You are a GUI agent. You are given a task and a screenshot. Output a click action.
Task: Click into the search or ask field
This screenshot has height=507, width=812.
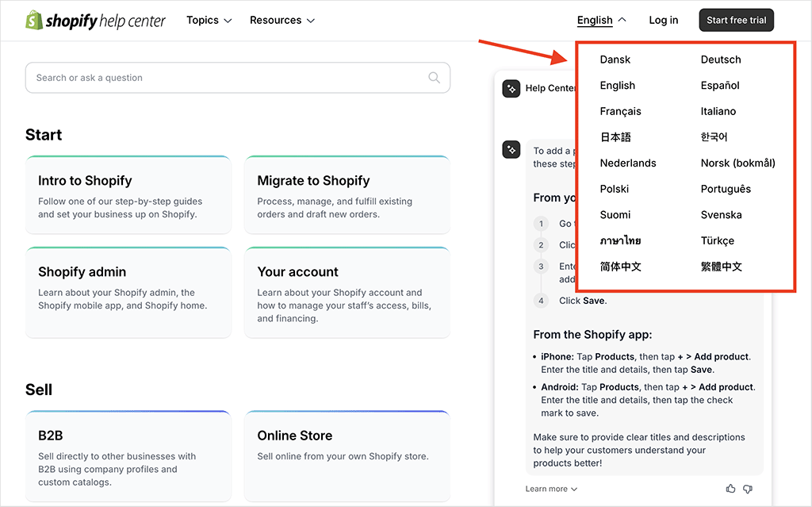237,78
